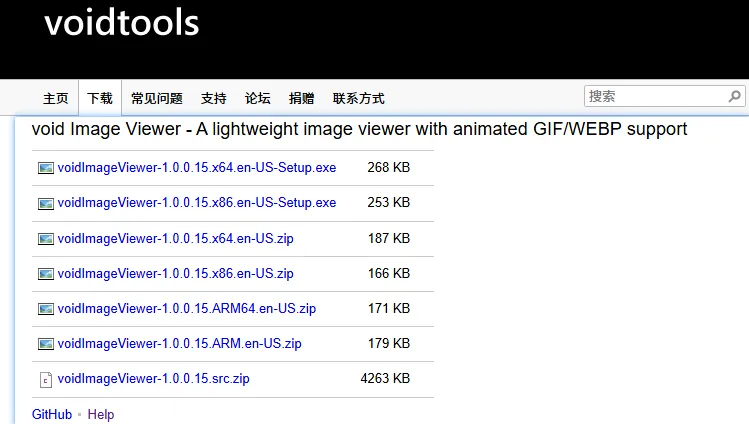Click the voidtools site logo
Image resolution: width=749 pixels, height=424 pixels.
122,22
